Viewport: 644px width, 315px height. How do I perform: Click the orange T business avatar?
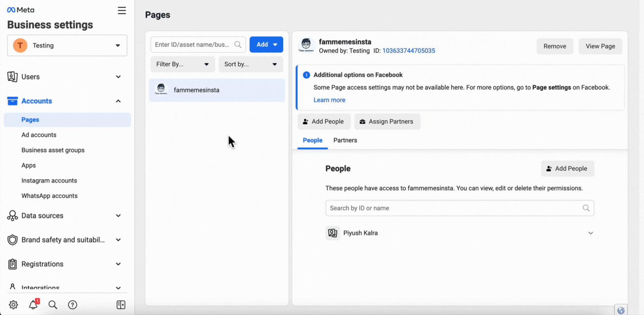[20, 45]
